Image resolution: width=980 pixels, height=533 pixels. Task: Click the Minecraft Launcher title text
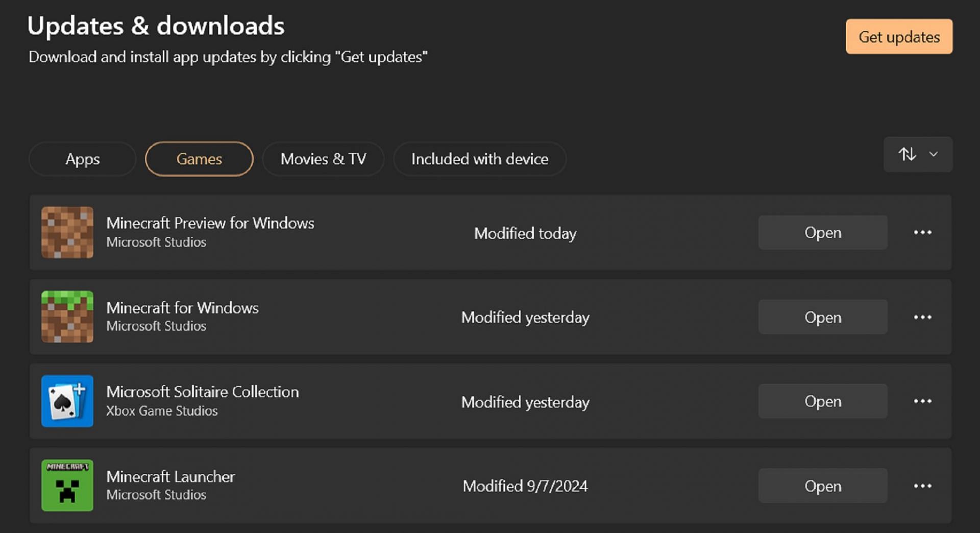pos(170,476)
